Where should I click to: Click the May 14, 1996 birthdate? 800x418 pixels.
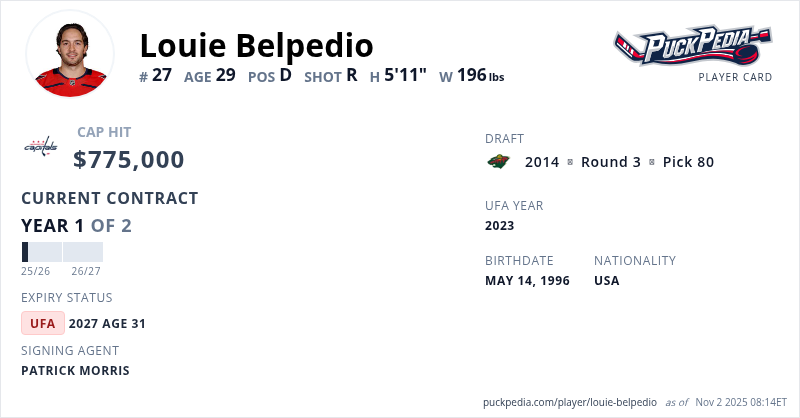pos(527,281)
